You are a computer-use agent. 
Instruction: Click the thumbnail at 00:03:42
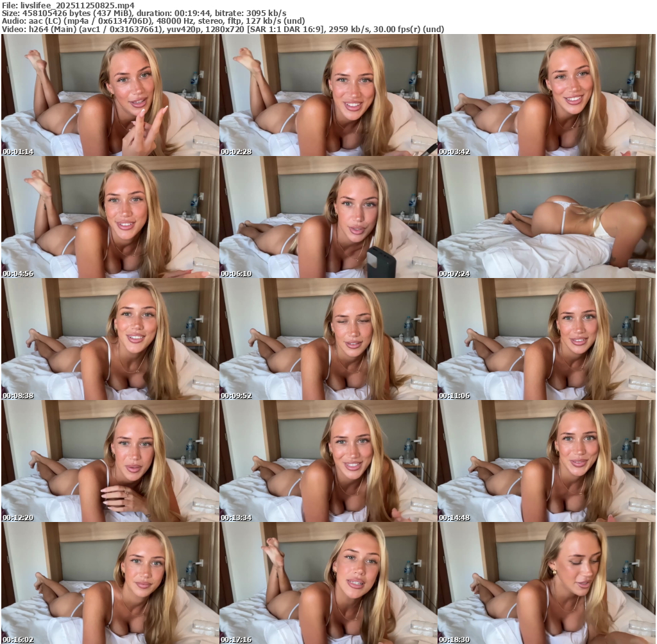click(547, 95)
